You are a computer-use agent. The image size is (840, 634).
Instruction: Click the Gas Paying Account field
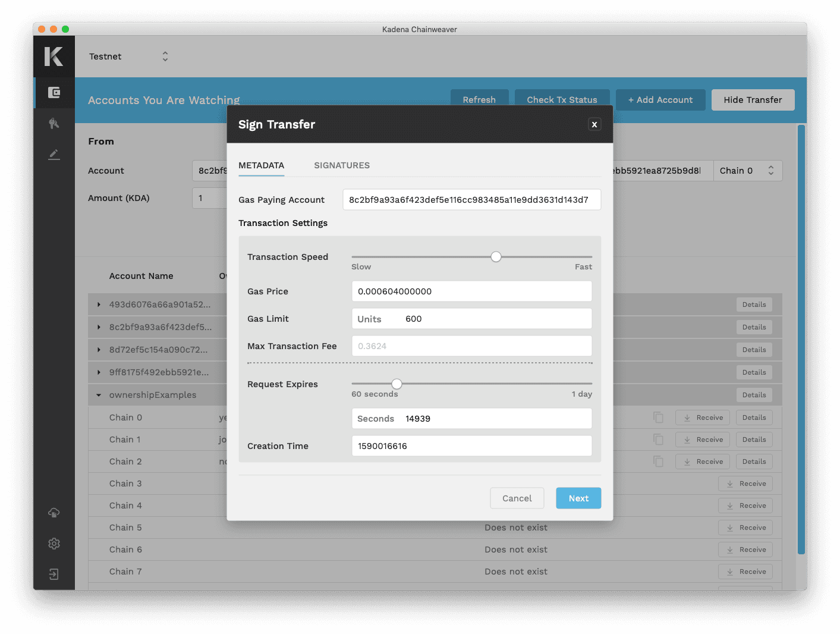(x=471, y=200)
